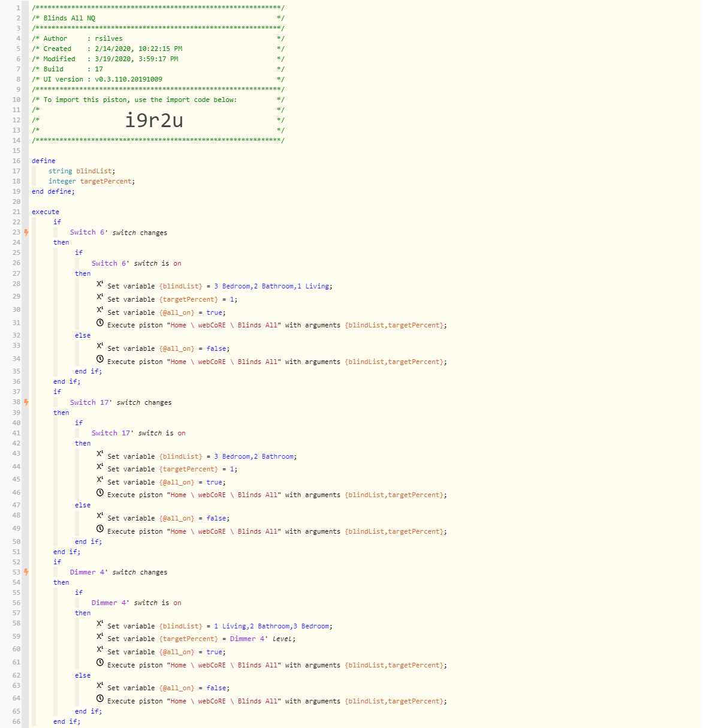This screenshot has height=728, width=706.
Task: Select the 'string blindList;' variable declaration
Action: point(82,171)
